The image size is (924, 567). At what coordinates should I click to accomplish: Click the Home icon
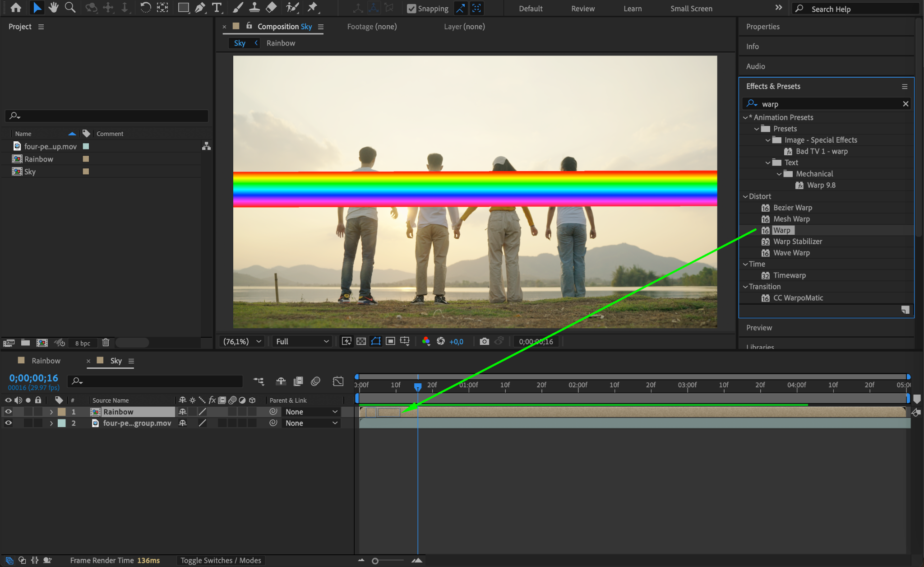pyautogui.click(x=16, y=8)
